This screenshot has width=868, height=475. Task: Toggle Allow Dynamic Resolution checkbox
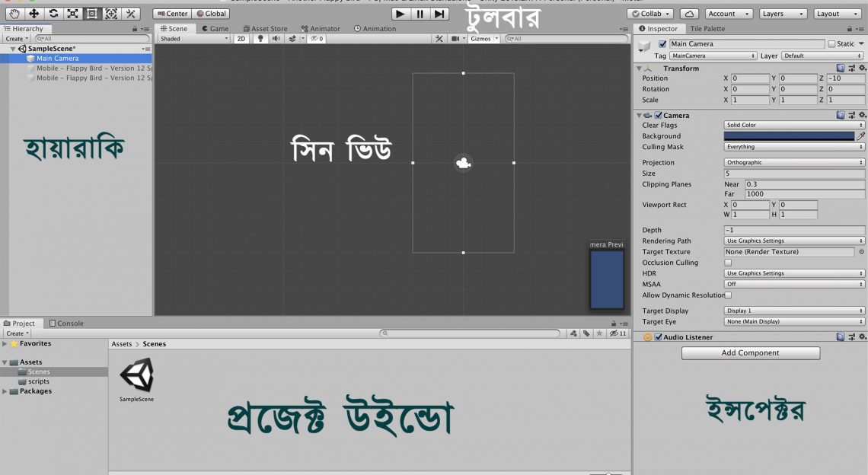click(x=728, y=295)
